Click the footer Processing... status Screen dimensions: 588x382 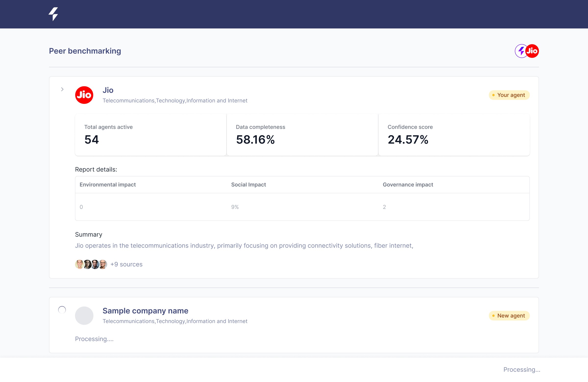coord(522,370)
